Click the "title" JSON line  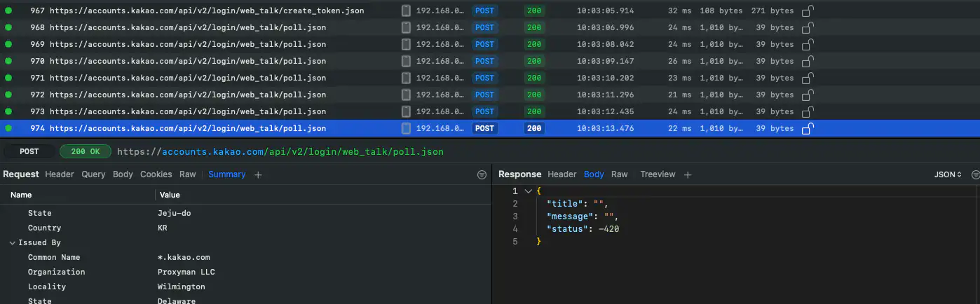coord(577,204)
